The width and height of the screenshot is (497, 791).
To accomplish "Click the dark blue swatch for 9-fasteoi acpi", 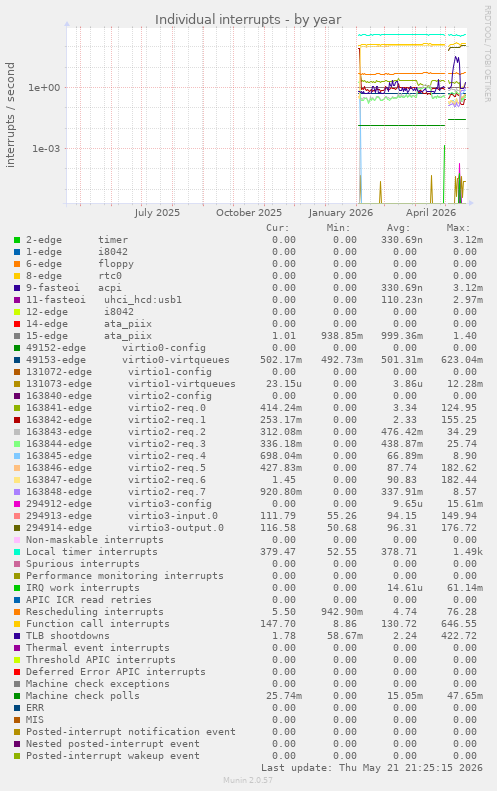I will pyautogui.click(x=17, y=288).
